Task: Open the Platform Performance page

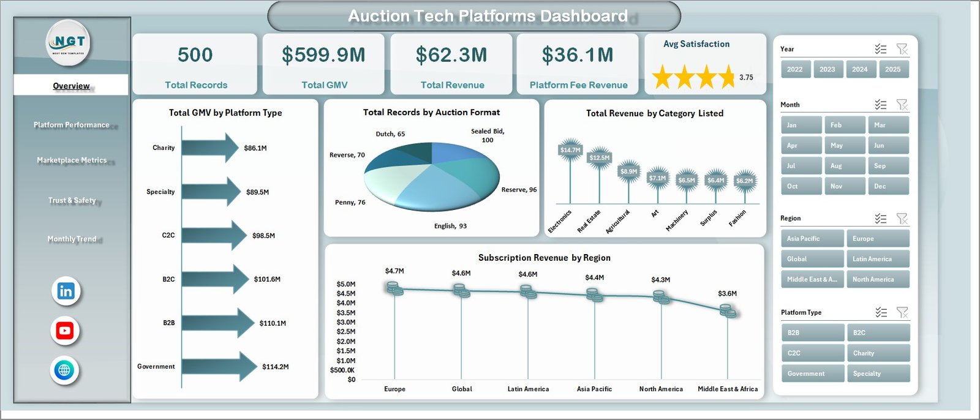Action: pos(72,125)
